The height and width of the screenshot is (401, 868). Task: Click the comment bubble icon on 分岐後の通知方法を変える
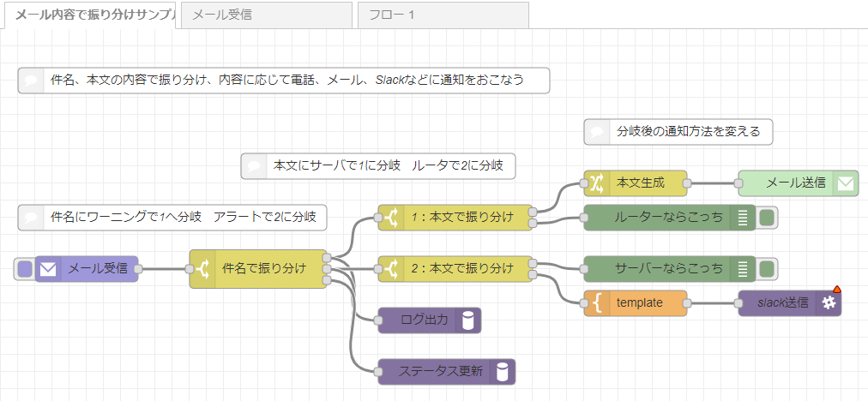[596, 132]
